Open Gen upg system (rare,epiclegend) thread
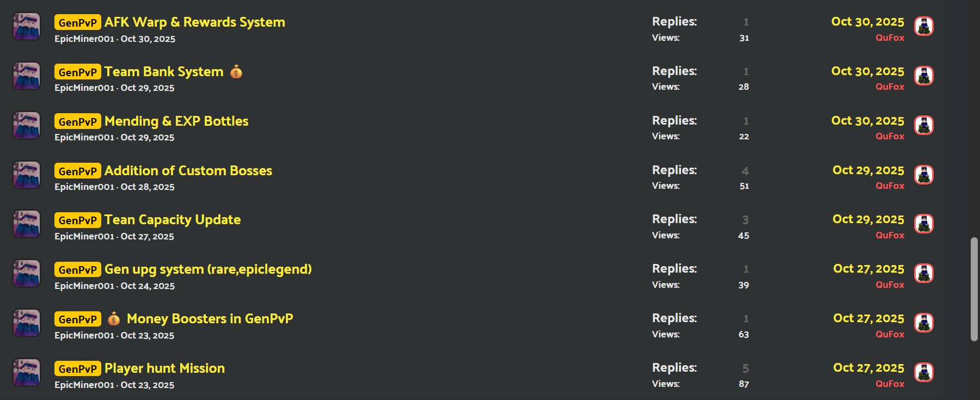Image resolution: width=980 pixels, height=400 pixels. pos(208,269)
